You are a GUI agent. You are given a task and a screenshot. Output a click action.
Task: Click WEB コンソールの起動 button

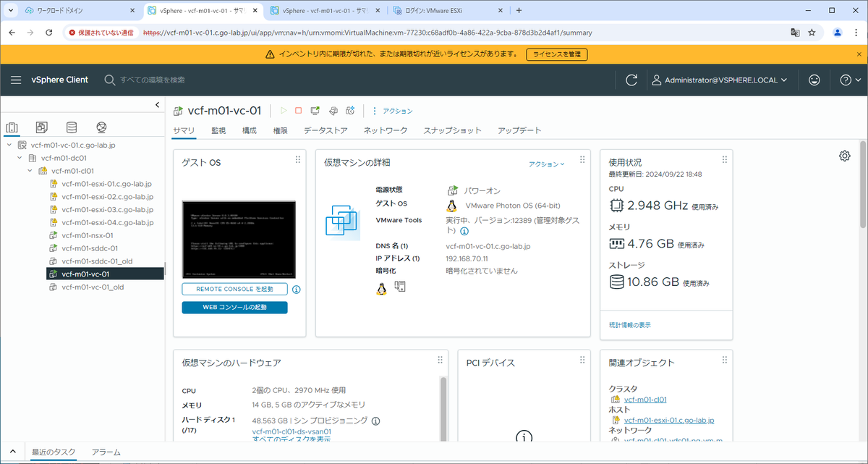(x=235, y=308)
